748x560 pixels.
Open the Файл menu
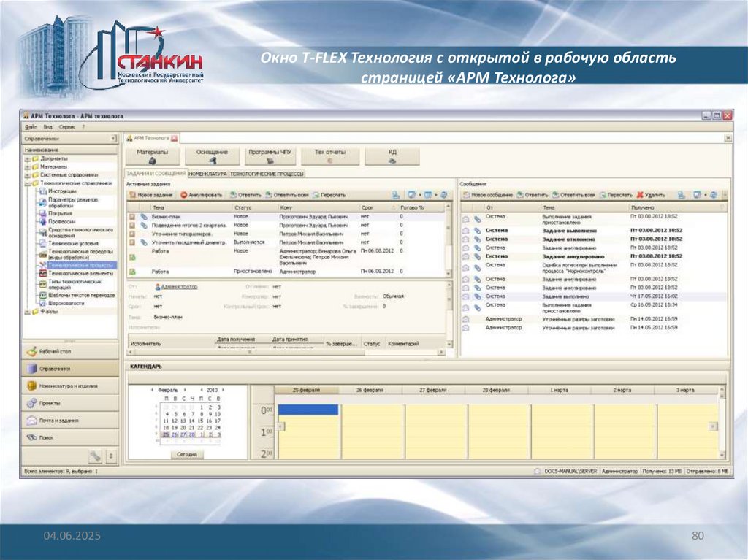click(31, 127)
